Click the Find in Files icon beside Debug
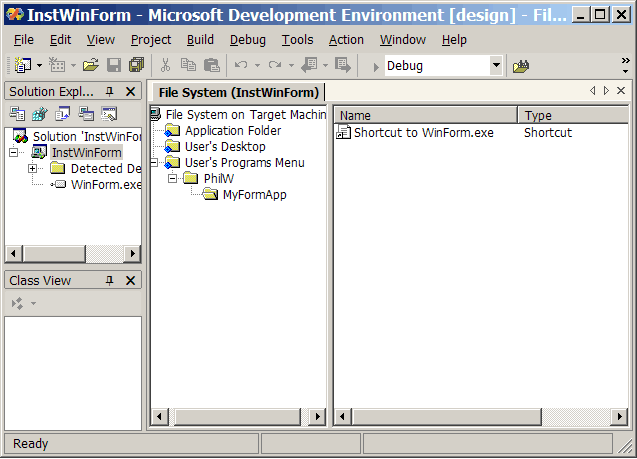Screen dimensions: 637x459 (521, 66)
